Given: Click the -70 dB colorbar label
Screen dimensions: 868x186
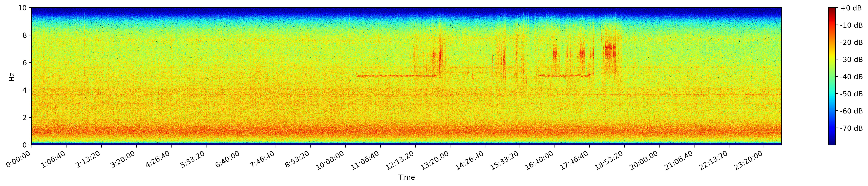Looking at the screenshot, I should 852,128.
